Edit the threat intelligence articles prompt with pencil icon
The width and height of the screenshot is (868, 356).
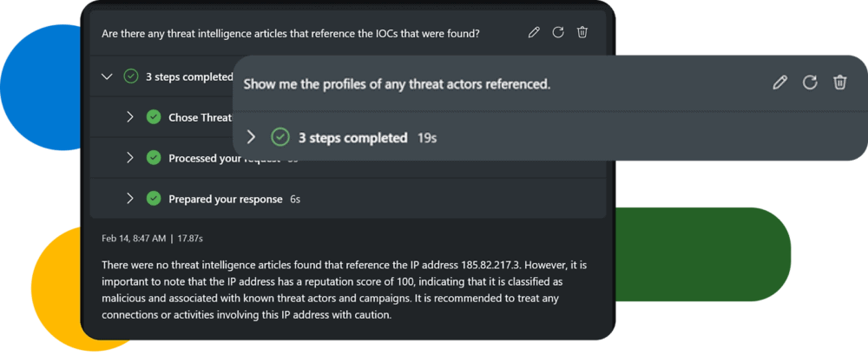point(534,33)
